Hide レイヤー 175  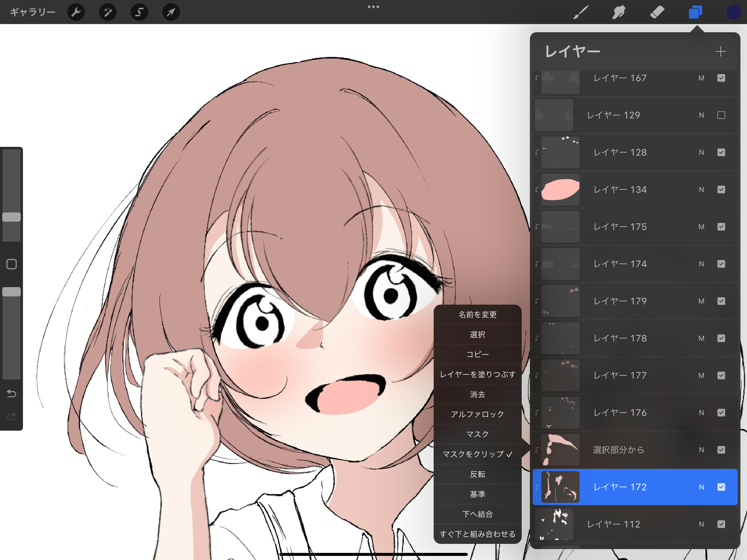click(x=721, y=227)
